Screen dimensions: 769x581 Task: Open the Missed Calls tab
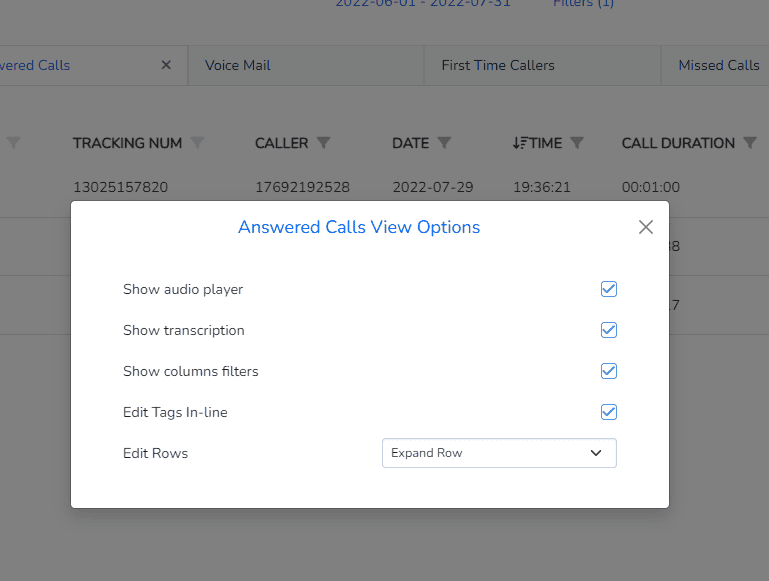point(718,65)
